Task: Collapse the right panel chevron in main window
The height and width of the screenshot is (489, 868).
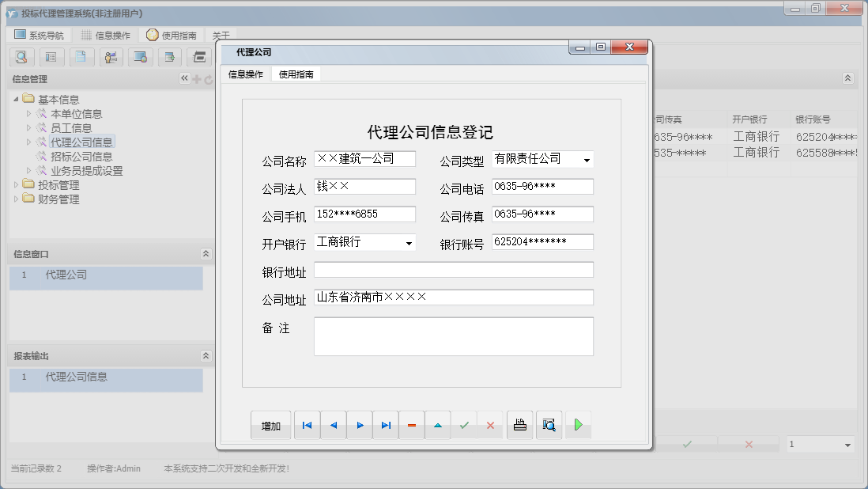Action: tap(848, 78)
